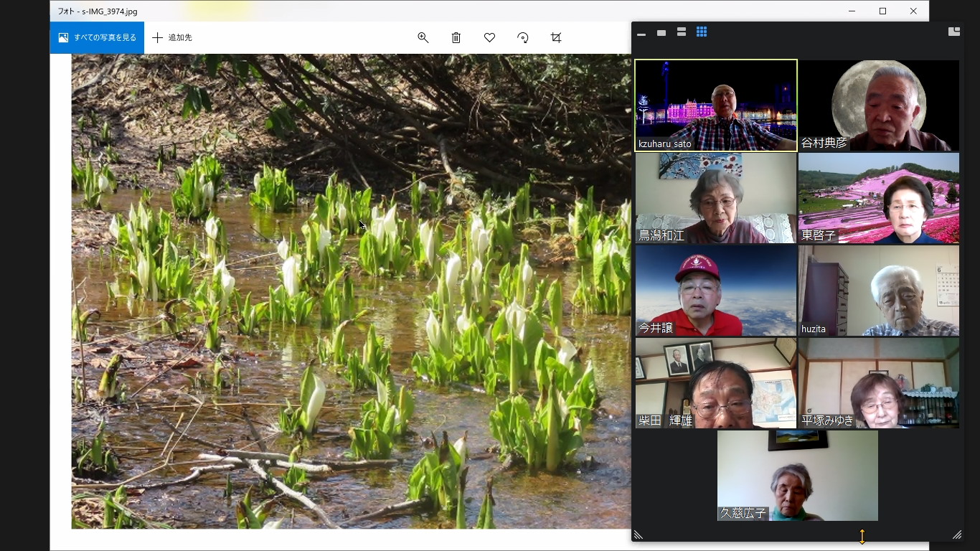This screenshot has height=551, width=980.
Task: Click the 追加先 add-to button
Action: pos(172,37)
